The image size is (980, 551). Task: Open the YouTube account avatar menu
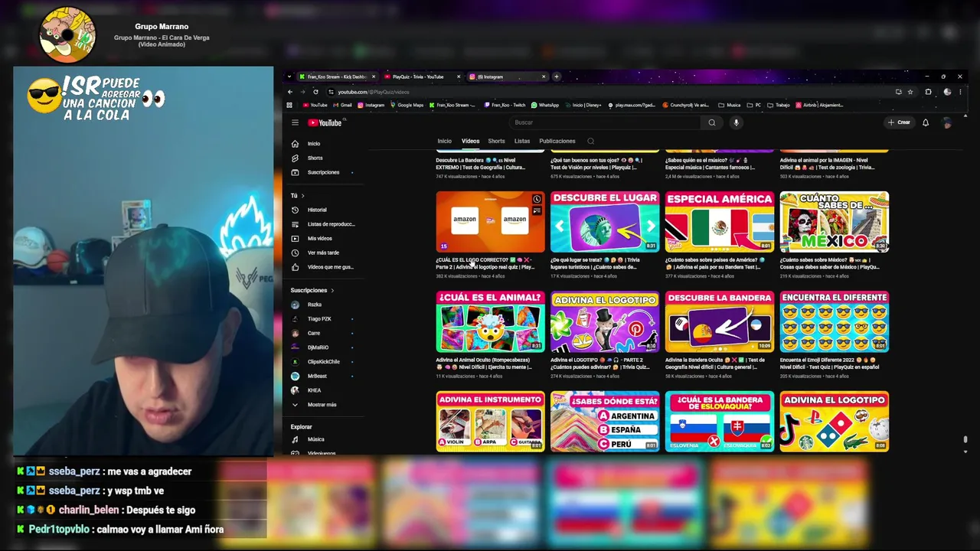pos(947,122)
